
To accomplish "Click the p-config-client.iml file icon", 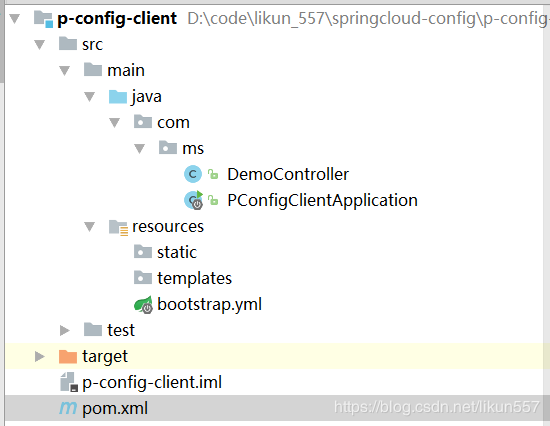I will pyautogui.click(x=69, y=382).
